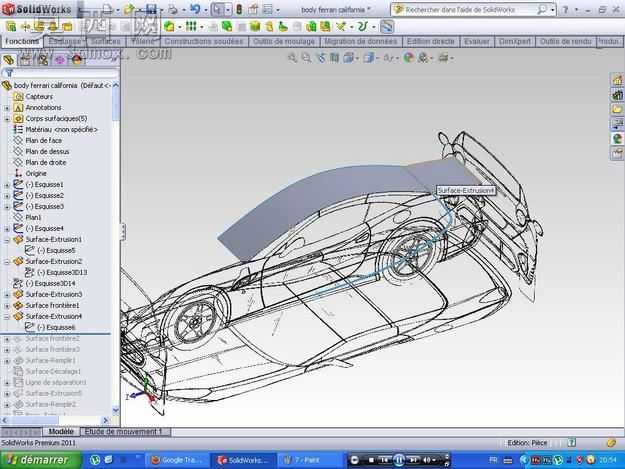Select the Plan de dessus item

[47, 152]
